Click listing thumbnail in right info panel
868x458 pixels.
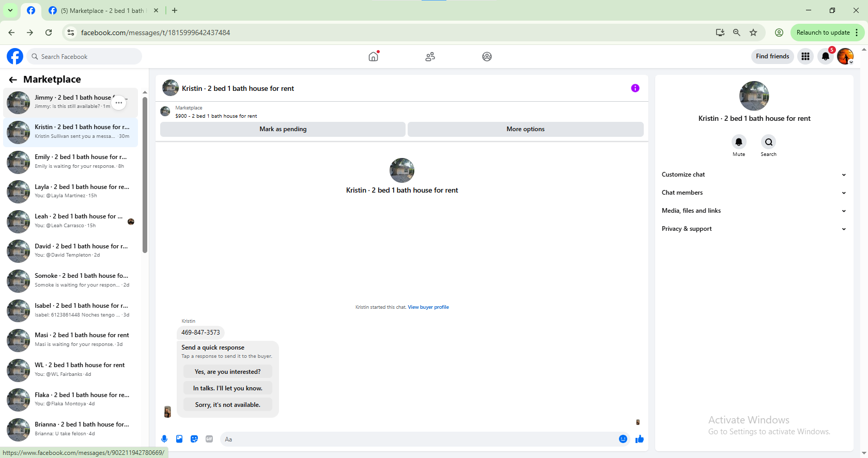754,96
